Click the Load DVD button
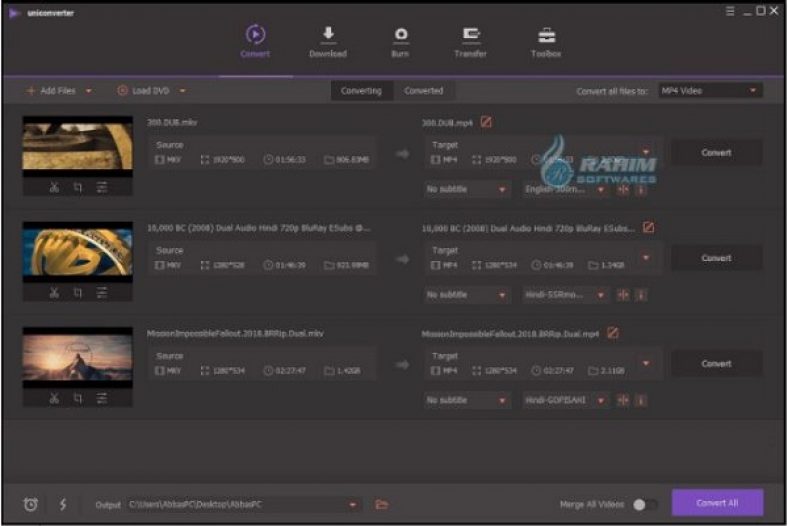This screenshot has height=526, width=788. 144,91
